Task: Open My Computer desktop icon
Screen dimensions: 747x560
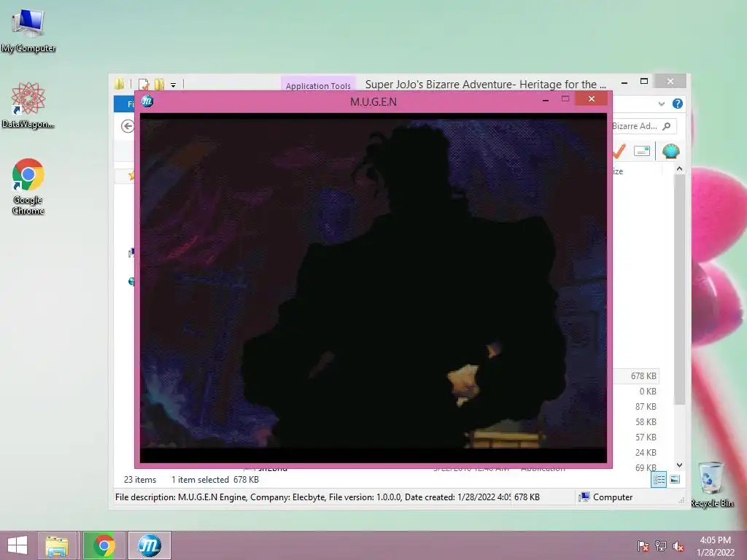Action: coord(28,31)
